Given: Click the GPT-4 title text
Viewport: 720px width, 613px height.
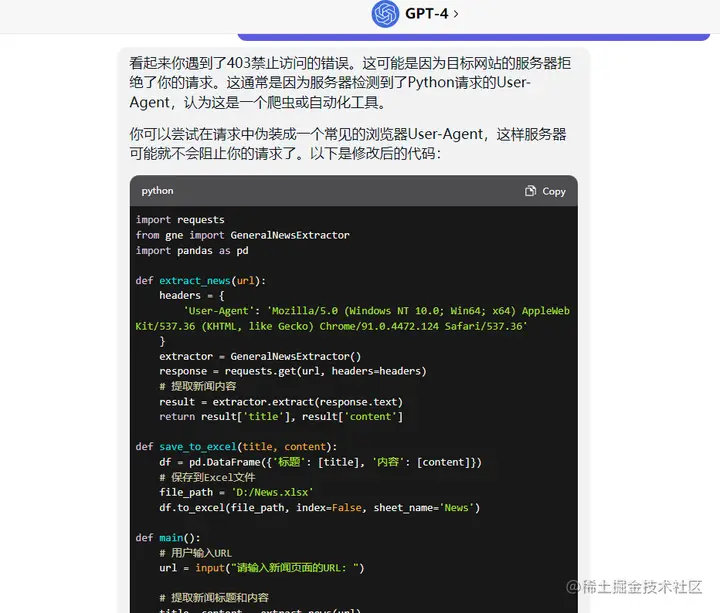Looking at the screenshot, I should [426, 14].
